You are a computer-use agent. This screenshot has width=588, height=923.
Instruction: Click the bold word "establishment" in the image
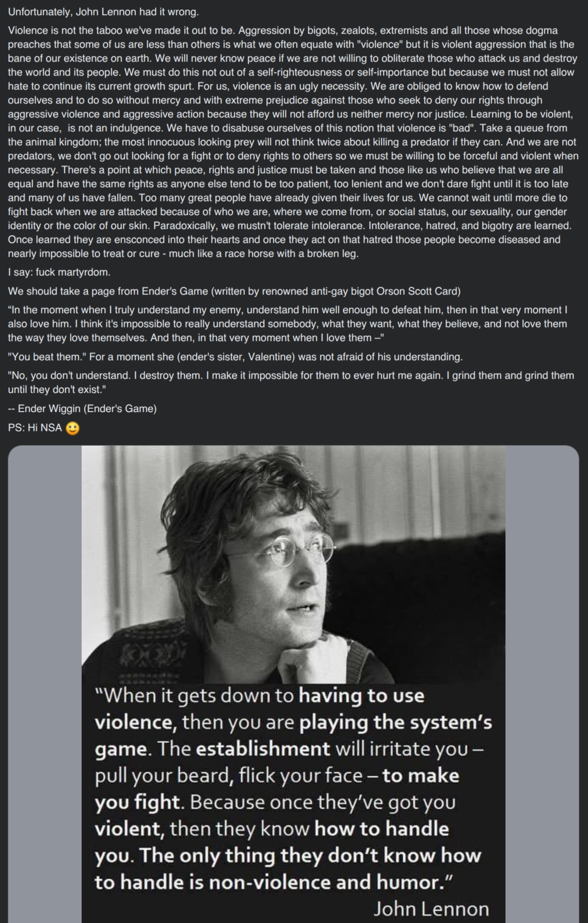pyautogui.click(x=263, y=748)
